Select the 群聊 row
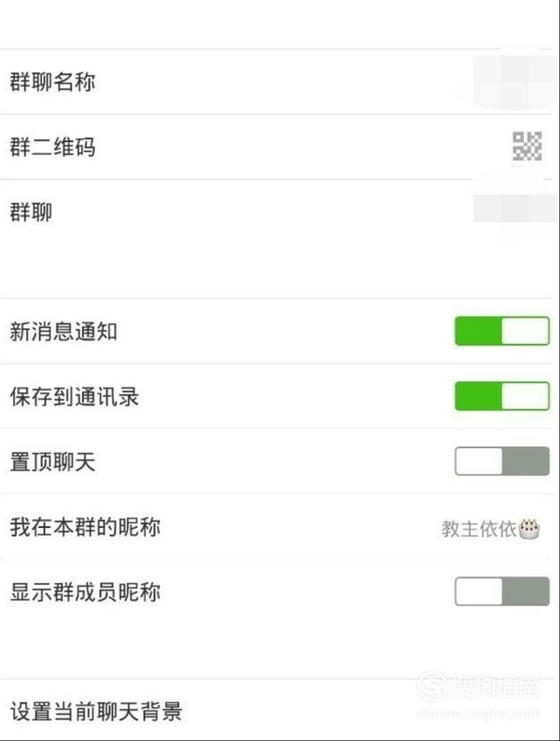 click(280, 212)
